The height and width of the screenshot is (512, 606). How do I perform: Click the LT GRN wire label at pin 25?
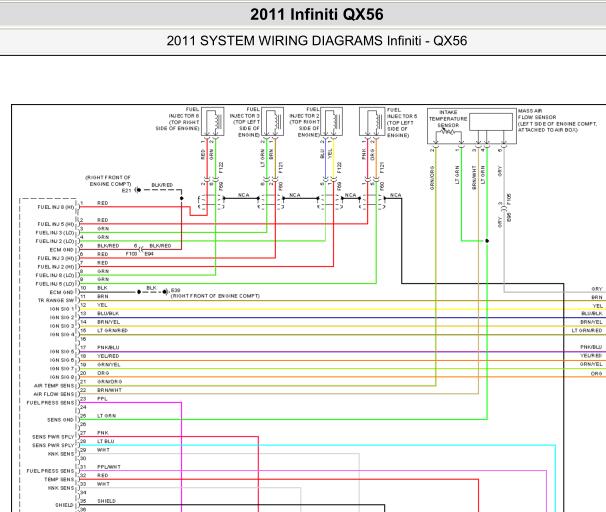tap(106, 416)
